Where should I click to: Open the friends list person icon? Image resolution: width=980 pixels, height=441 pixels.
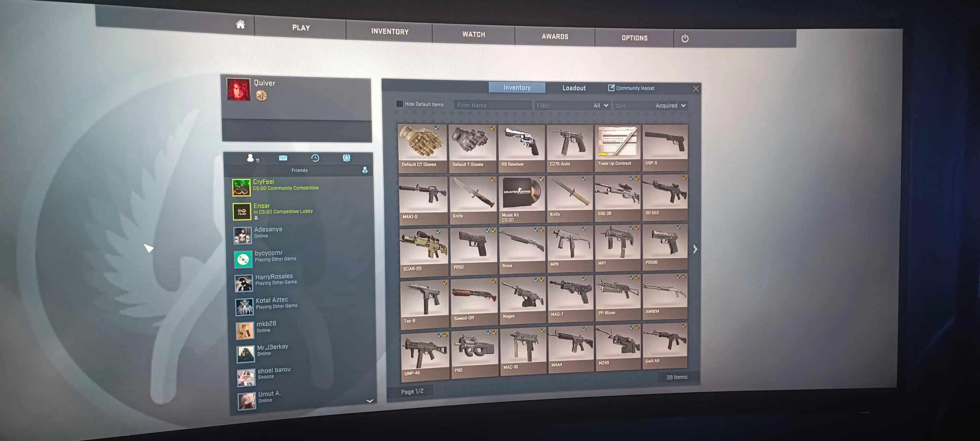(251, 158)
